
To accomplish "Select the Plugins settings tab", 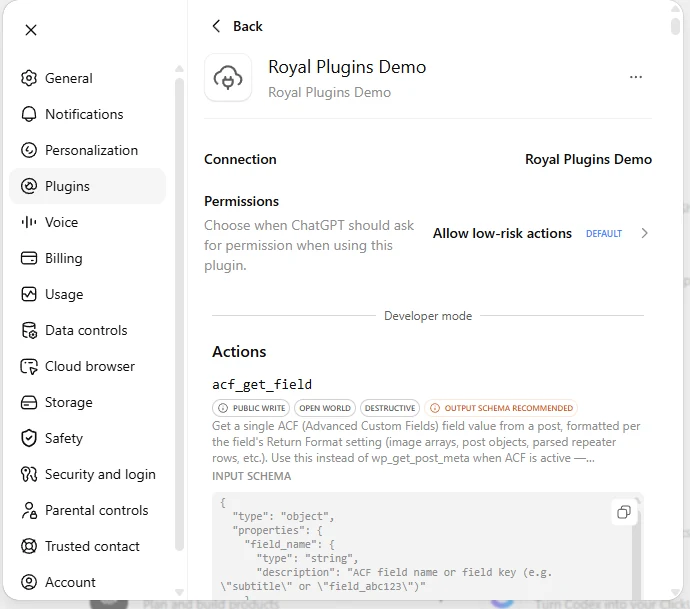I will point(87,186).
